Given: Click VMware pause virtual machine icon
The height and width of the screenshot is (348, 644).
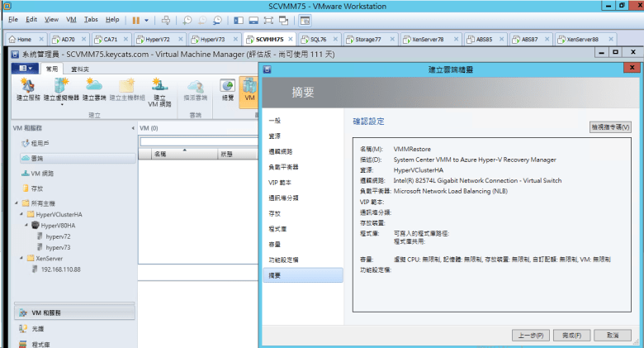Looking at the screenshot, I should point(136,19).
